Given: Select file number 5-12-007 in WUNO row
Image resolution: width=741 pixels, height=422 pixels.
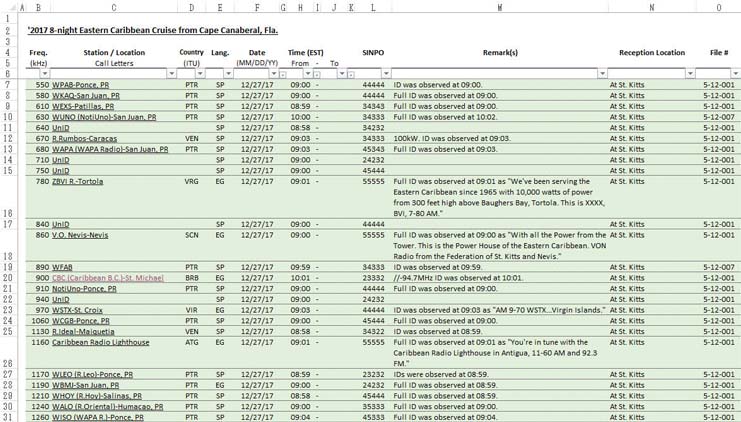Looking at the screenshot, I should [719, 117].
